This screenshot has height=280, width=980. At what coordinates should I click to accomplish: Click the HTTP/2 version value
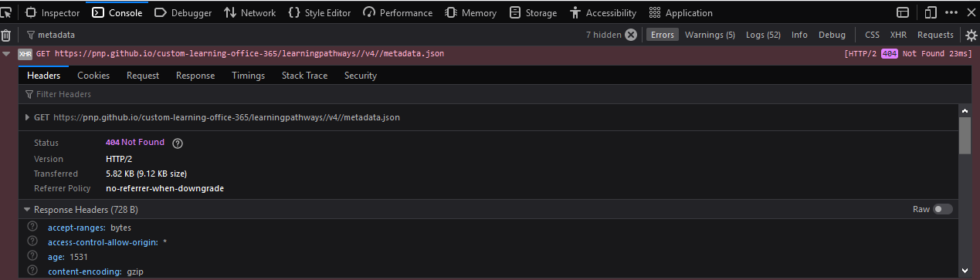pyautogui.click(x=118, y=158)
